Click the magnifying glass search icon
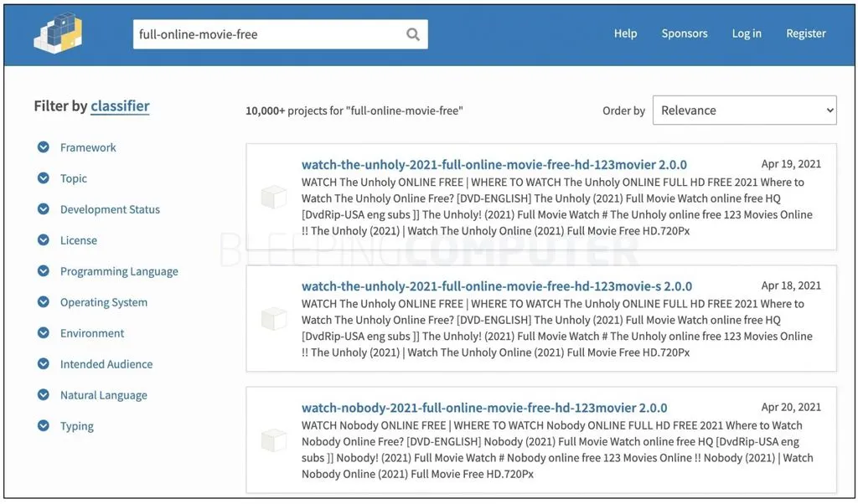858x504 pixels. 413,34
